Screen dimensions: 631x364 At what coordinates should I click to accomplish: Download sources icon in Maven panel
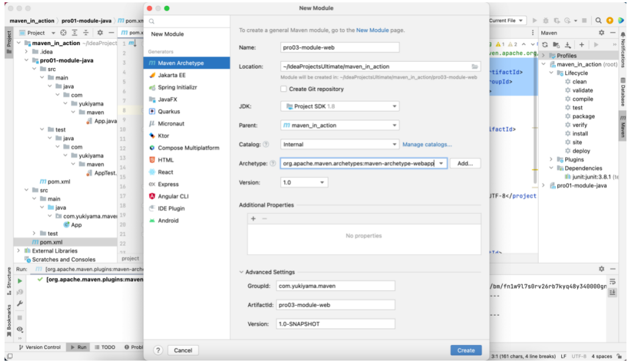click(568, 45)
